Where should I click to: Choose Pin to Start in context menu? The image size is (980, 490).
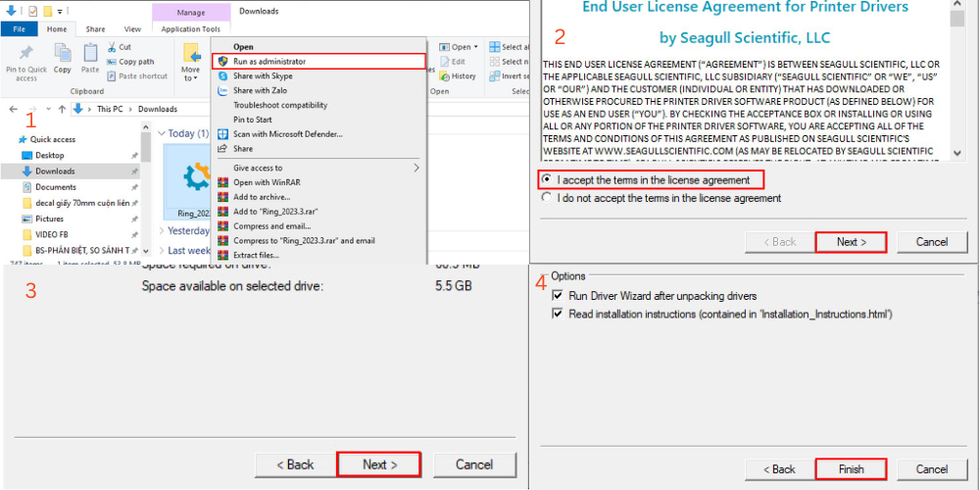(319, 120)
